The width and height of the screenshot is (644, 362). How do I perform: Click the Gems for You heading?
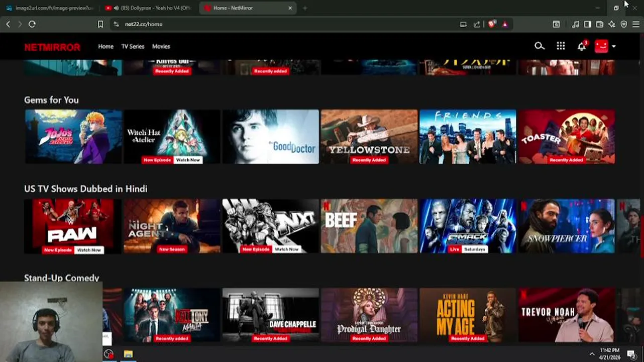51,100
